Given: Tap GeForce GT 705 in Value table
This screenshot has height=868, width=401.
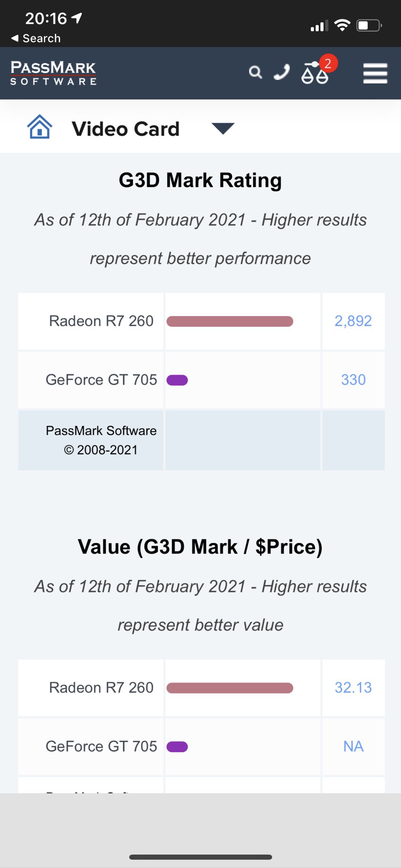Looking at the screenshot, I should pos(101,746).
